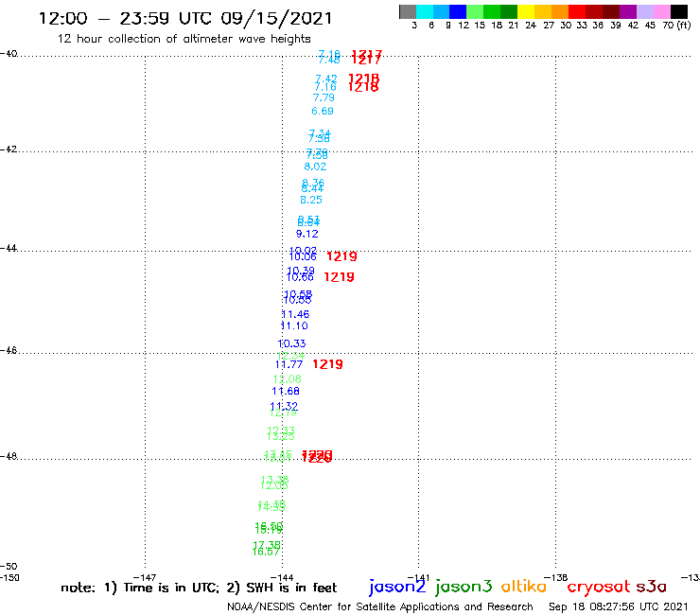
Task: Select the jason2 satellite legend label
Action: click(397, 587)
